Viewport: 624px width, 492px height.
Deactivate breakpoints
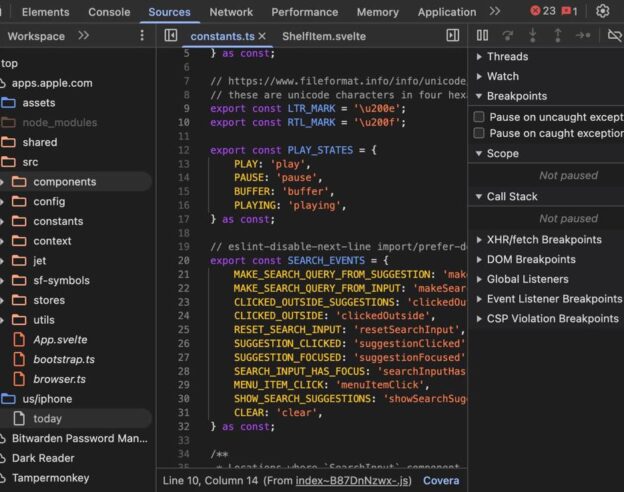pos(615,35)
